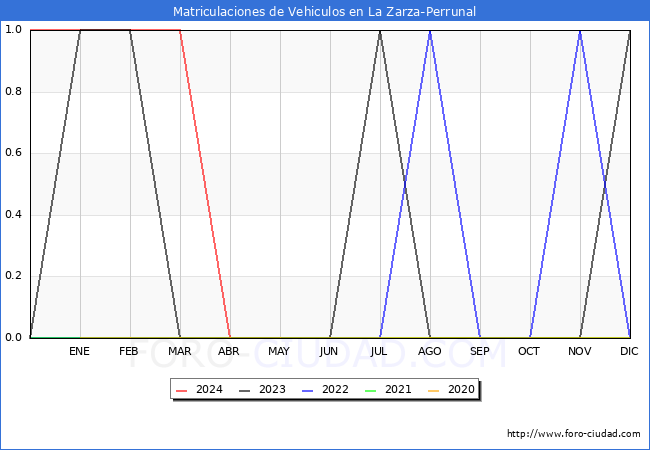The image size is (650, 450).
Task: Click the FEB month axis label
Action: pos(129,351)
